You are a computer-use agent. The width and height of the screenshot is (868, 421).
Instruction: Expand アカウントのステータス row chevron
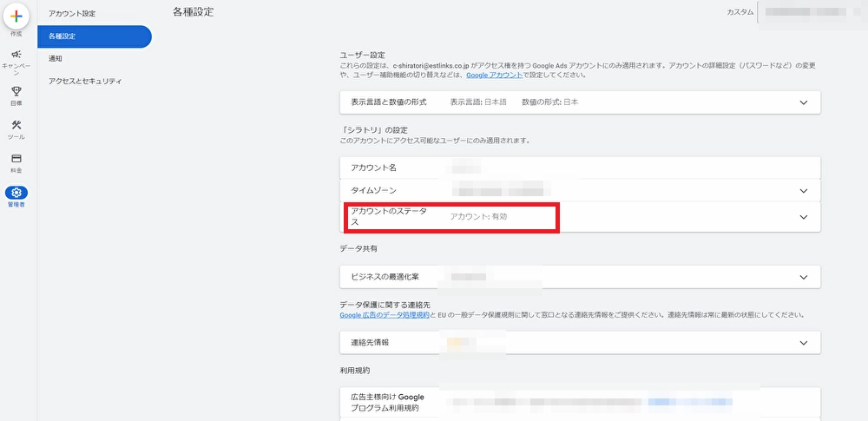coord(803,217)
